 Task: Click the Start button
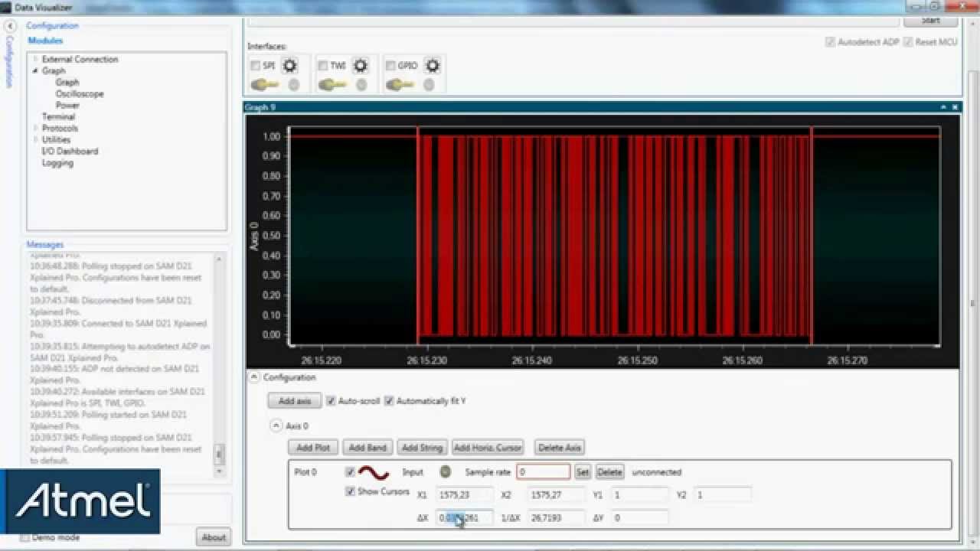931,21
